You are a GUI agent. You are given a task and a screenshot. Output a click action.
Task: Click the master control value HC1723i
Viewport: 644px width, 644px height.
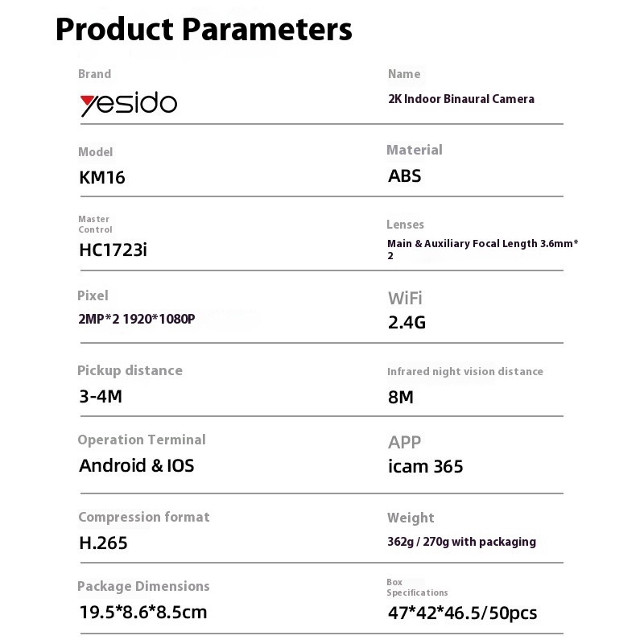coord(113,250)
